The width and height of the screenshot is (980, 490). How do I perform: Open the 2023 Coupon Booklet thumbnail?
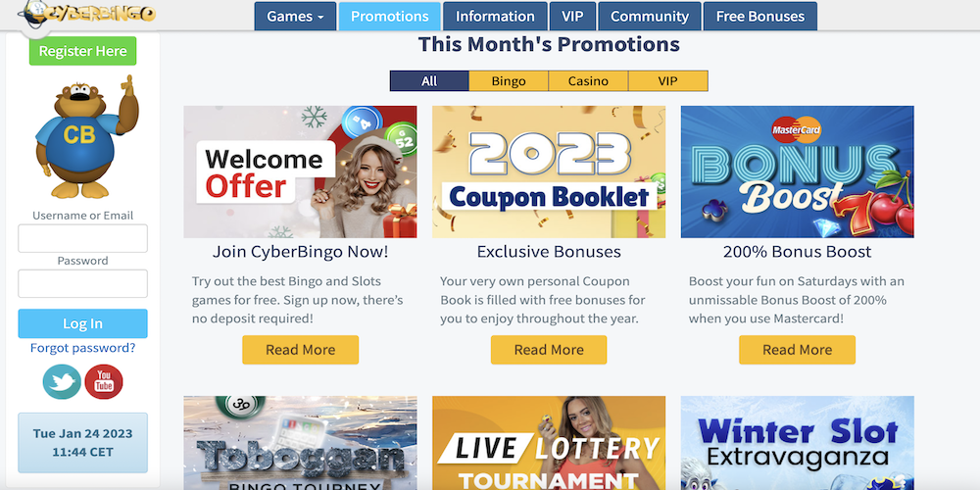(549, 171)
